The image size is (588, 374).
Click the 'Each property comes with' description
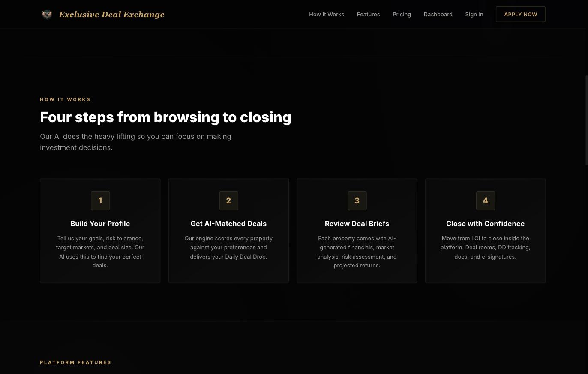pos(357,252)
